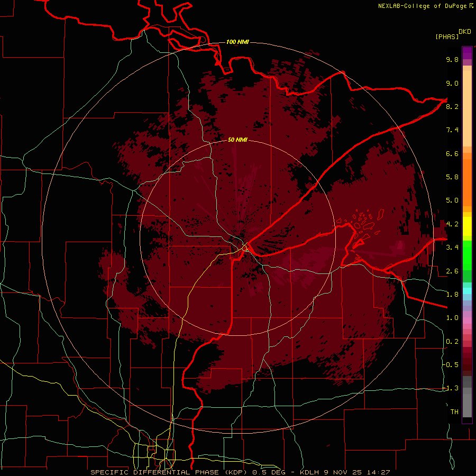
Task: Click the 2.6 legend value
Action: pyautogui.click(x=452, y=271)
